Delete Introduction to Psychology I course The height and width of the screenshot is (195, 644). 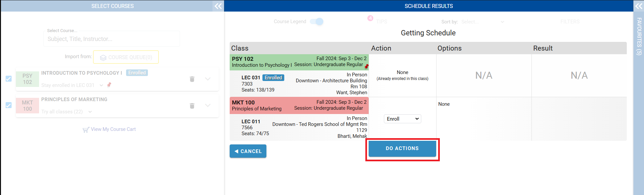(x=192, y=79)
